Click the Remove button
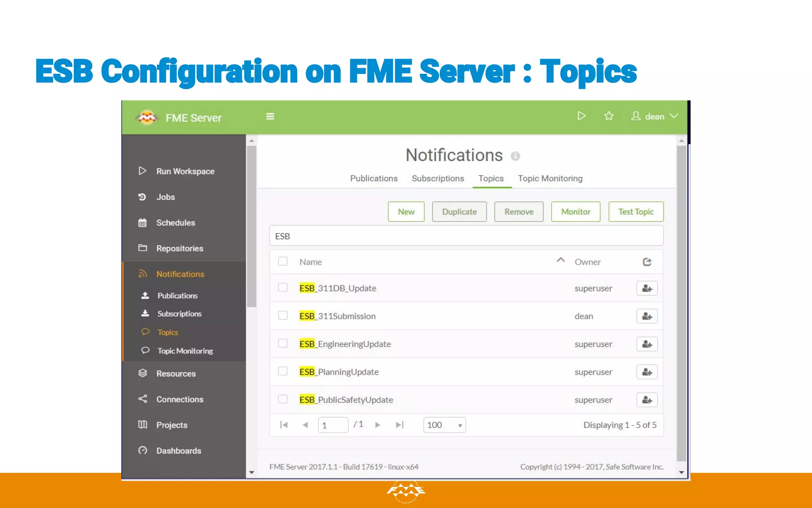The height and width of the screenshot is (508, 812). [519, 212]
